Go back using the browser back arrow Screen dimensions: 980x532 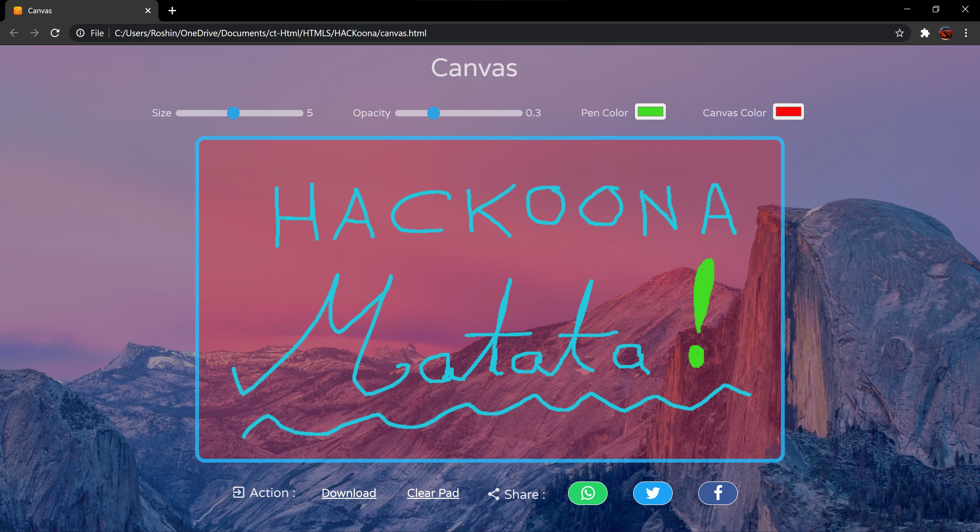14,33
